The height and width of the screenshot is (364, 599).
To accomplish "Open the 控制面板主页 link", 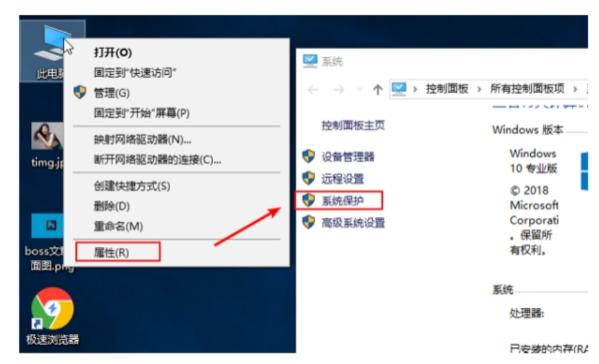I will [353, 125].
